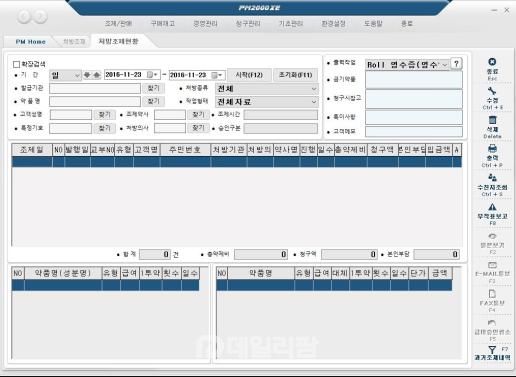Click the 부작용보고 warning triangle icon
Viewport: 516px width, 377px height.
pos(492,207)
